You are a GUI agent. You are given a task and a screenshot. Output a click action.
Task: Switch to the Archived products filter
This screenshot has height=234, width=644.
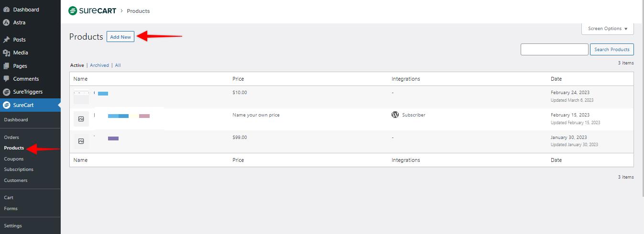(x=99, y=65)
